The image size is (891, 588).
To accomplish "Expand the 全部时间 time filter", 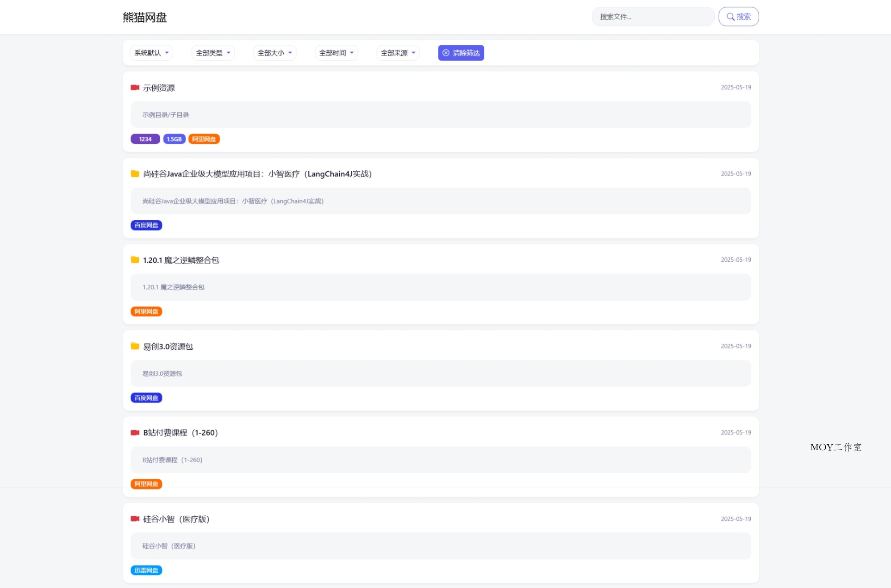I will [x=336, y=53].
